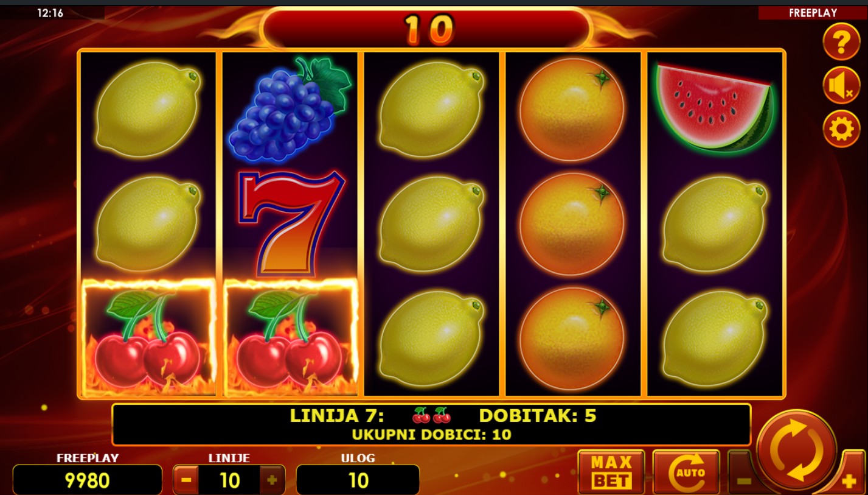
Task: Click the watermelon slice symbol
Action: 714,107
